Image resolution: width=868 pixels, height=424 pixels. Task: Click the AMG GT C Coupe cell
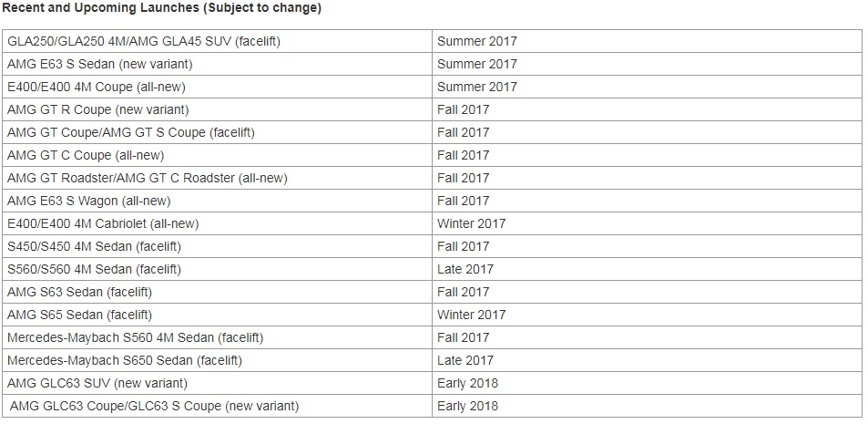pyautogui.click(x=86, y=155)
